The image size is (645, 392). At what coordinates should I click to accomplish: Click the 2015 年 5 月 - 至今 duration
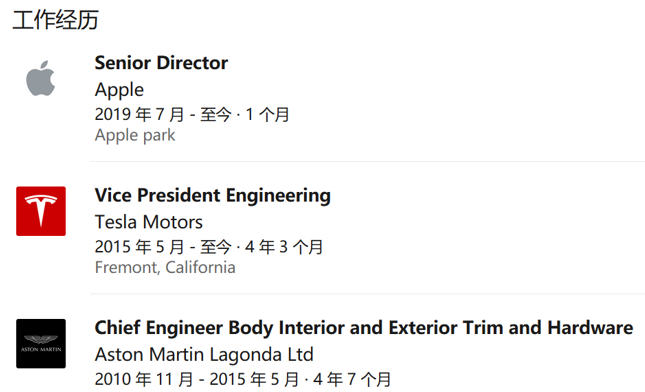pos(163,247)
